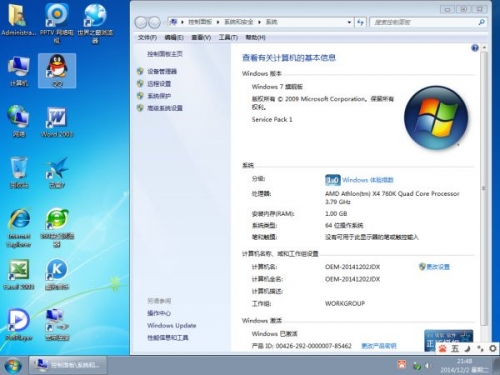Open System protection link
500x375 pixels.
point(159,96)
